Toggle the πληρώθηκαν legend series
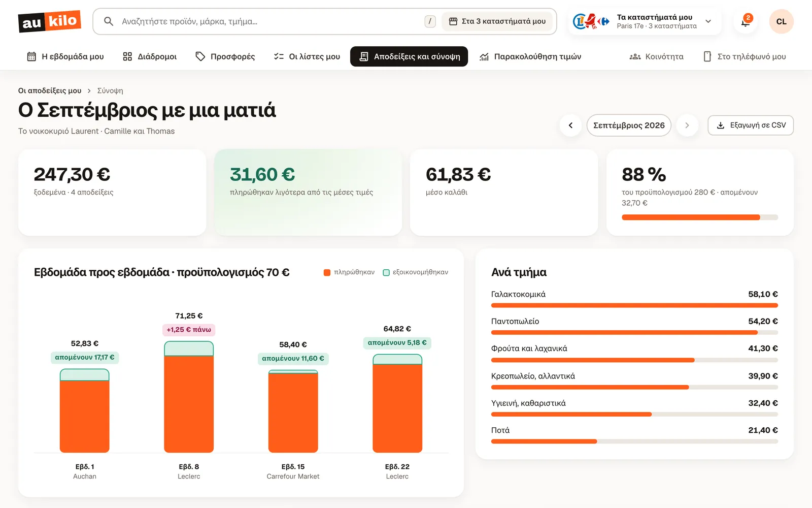 349,272
